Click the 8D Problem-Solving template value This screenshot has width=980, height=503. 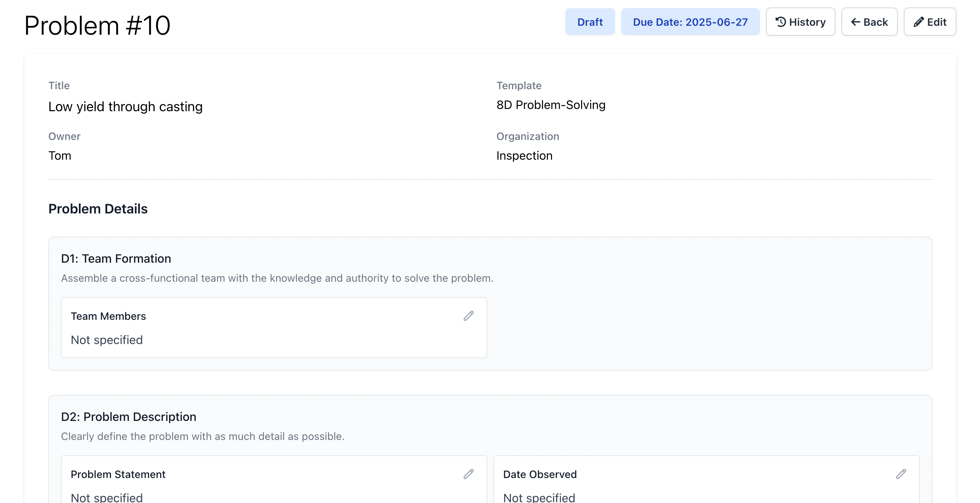pos(551,105)
